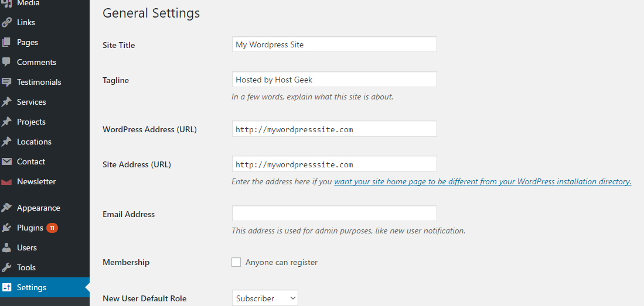This screenshot has height=306, width=644.
Task: Click the red Newsletter envelope icon
Action: point(6,182)
